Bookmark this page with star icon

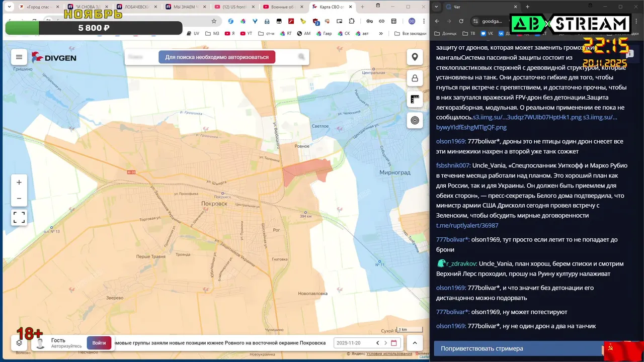point(214,21)
